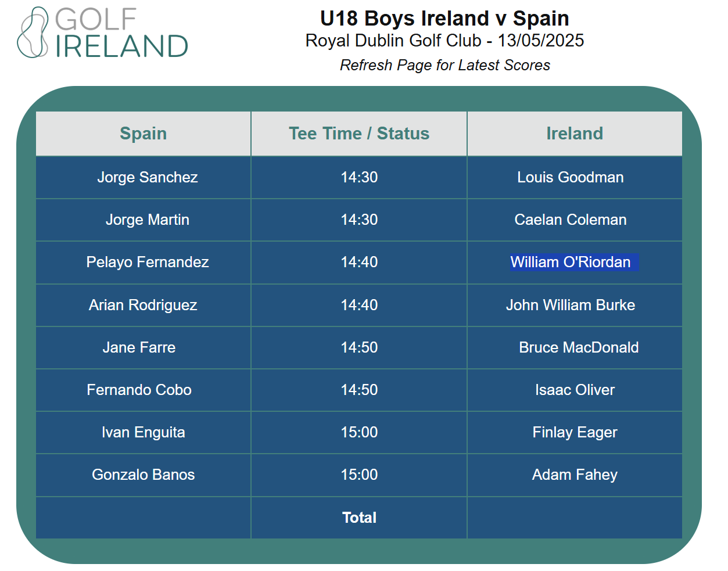Click Finlay Eager's name
The height and width of the screenshot is (571, 728).
(575, 432)
